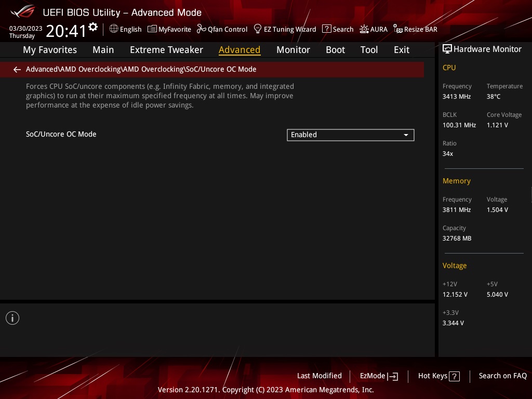
Task: Click the SoC/Uncore OC Mode setting label
Action: (x=61, y=135)
